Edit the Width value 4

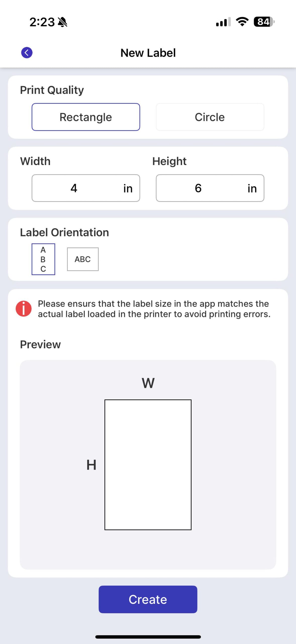(x=74, y=188)
